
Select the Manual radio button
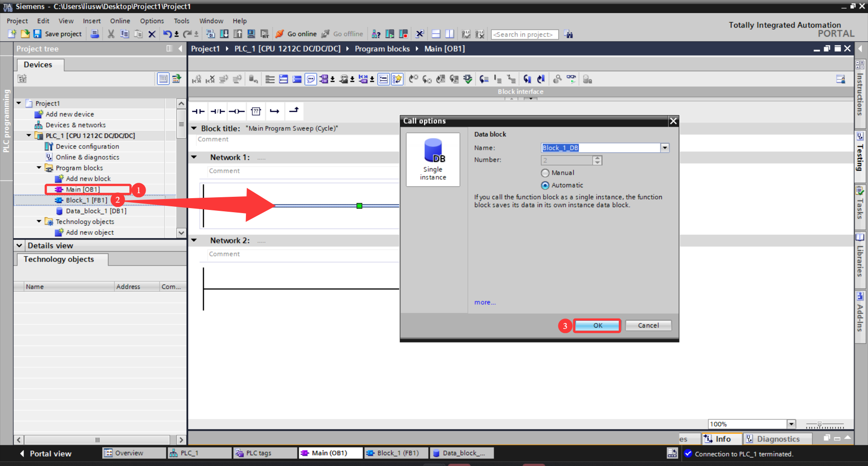545,173
